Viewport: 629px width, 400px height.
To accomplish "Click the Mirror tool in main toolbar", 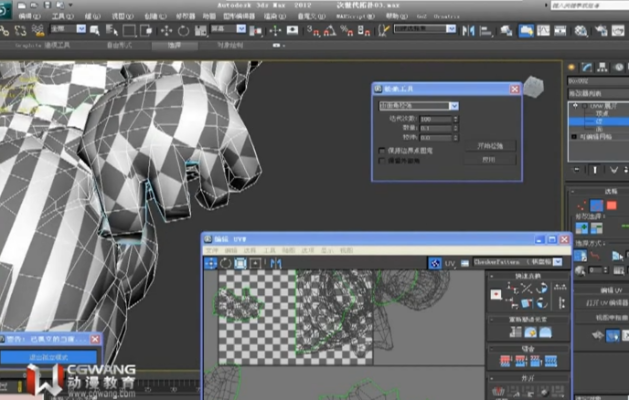I will (x=468, y=30).
